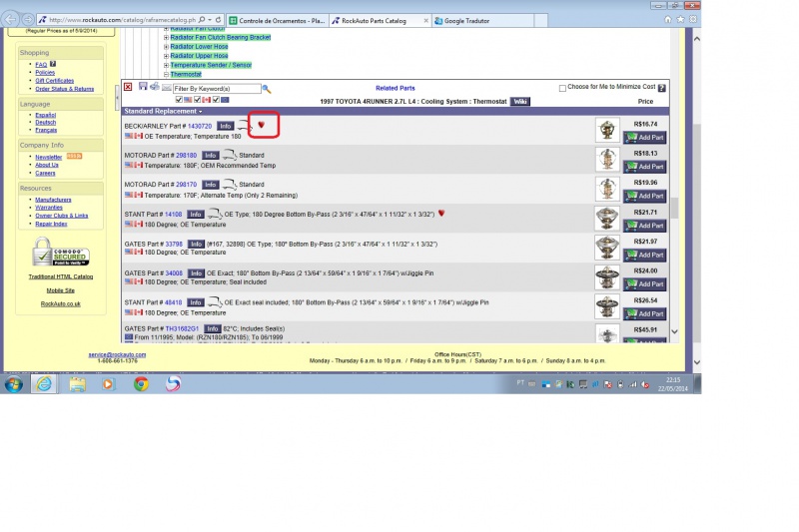
Task: Click the RSS badge beside Newsletter
Action: (74, 157)
